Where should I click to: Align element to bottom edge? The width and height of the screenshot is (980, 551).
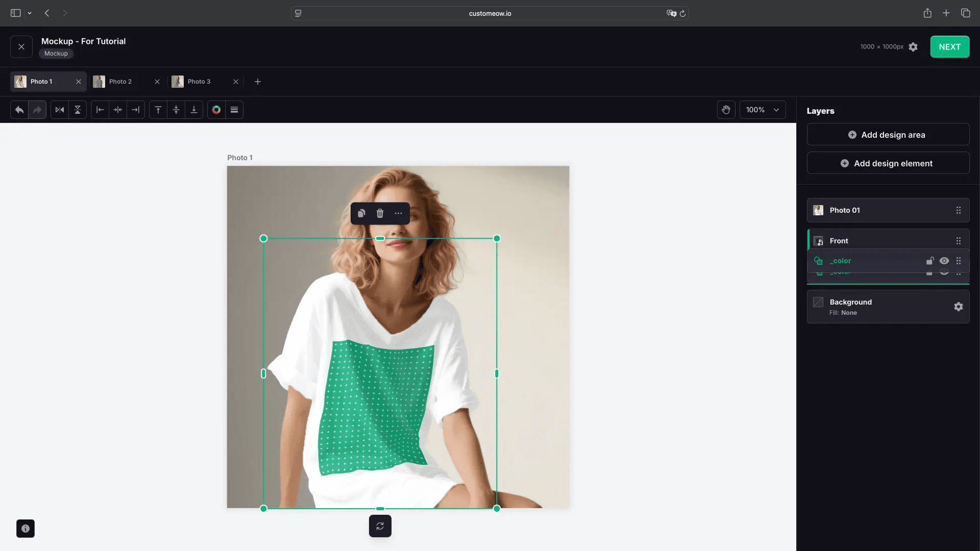click(x=194, y=110)
